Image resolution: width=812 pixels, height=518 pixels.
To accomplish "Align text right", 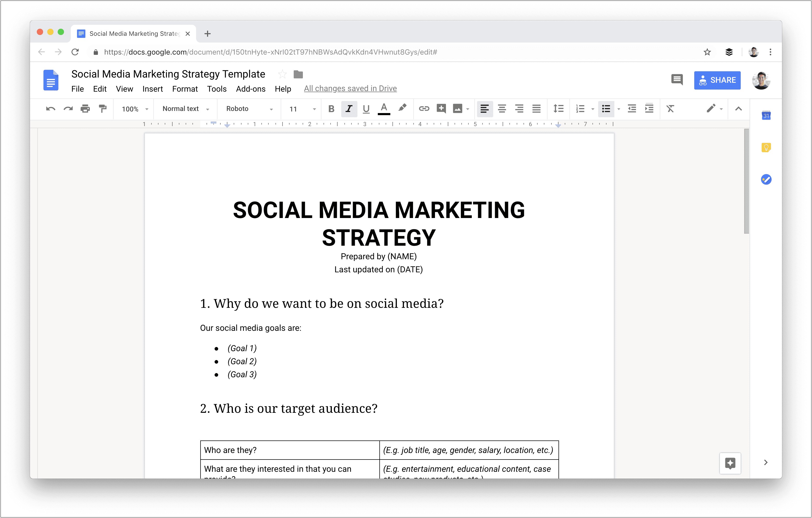I will [x=519, y=109].
